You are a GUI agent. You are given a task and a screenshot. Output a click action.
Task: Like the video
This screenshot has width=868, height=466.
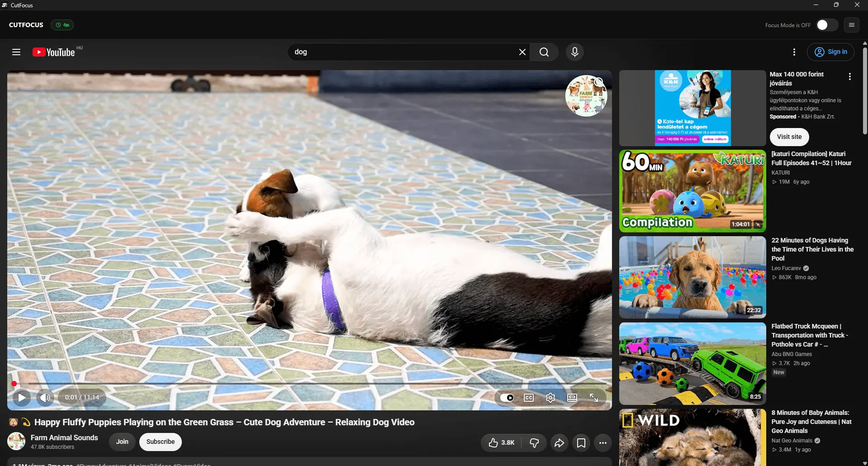(501, 443)
